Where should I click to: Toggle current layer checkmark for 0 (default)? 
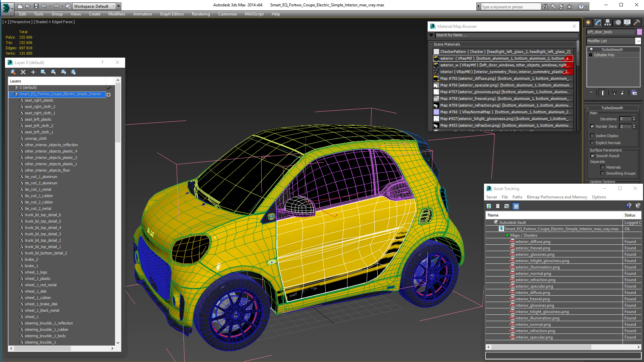click(109, 88)
